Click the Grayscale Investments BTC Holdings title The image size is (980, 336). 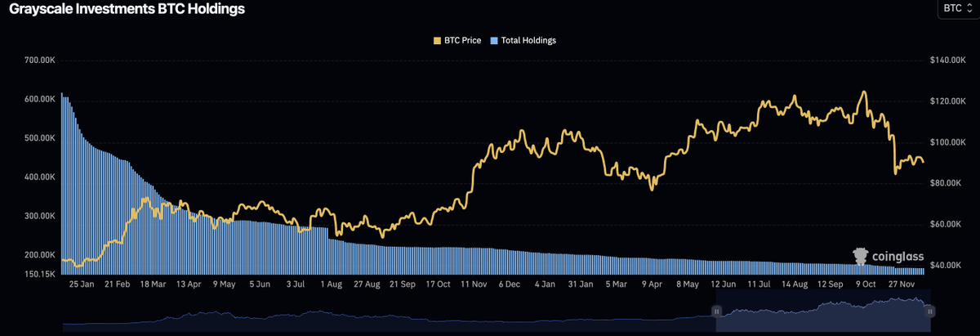[x=127, y=8]
